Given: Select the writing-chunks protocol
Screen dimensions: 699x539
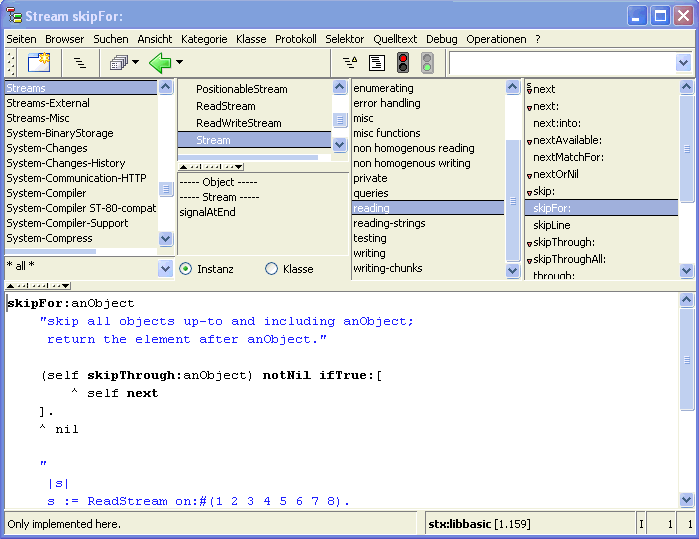Looking at the screenshot, I should coord(428,268).
